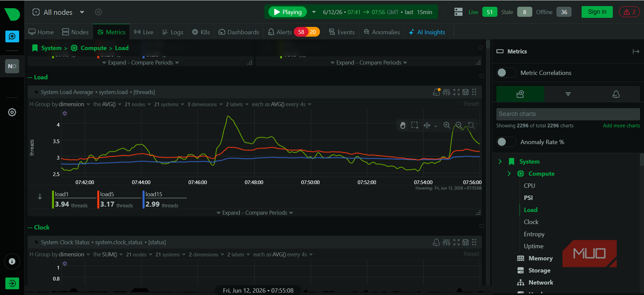The height and width of the screenshot is (295, 644).
Task: Open fullscreen on System Clock Status chart
Action: (456, 242)
